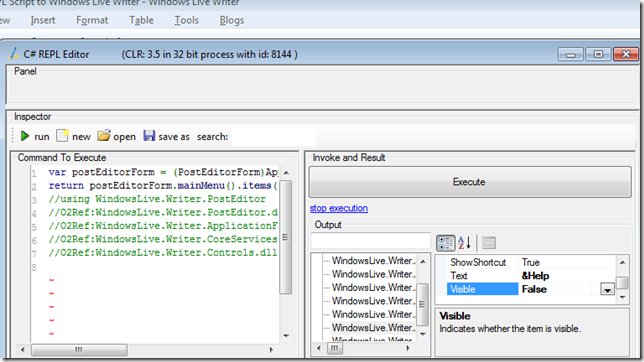Click code line 1 var postEditorForm
The image size is (644, 362).
[x=163, y=172]
